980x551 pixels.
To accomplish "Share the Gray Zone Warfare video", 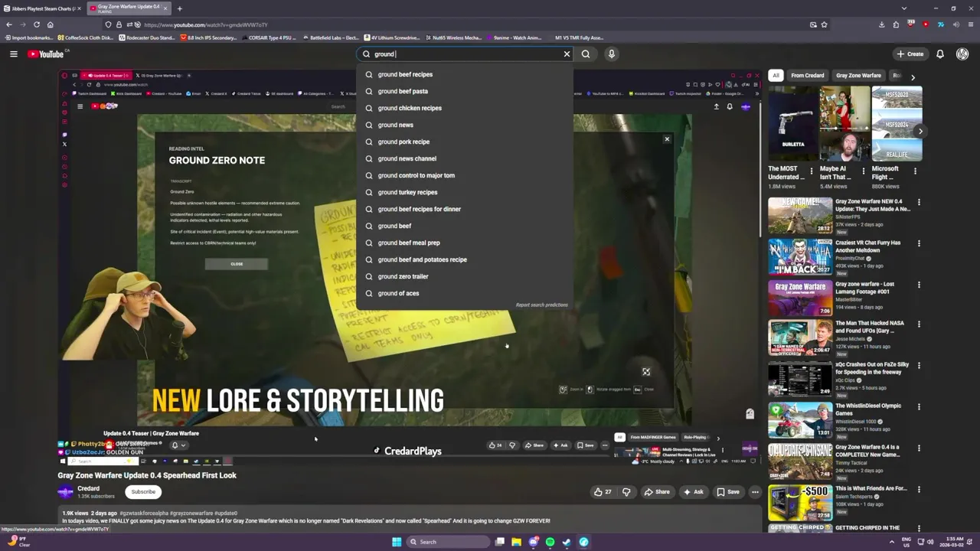I will tap(656, 492).
